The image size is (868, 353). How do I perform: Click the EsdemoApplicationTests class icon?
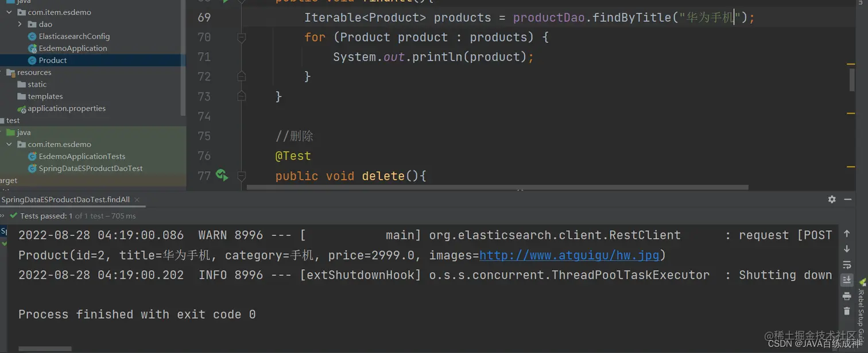32,156
